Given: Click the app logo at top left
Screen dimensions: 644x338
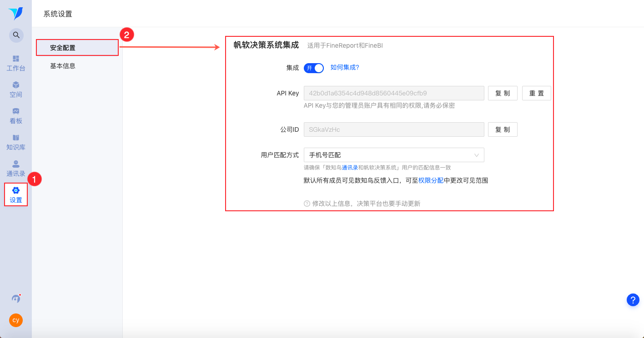Looking at the screenshot, I should (15, 14).
